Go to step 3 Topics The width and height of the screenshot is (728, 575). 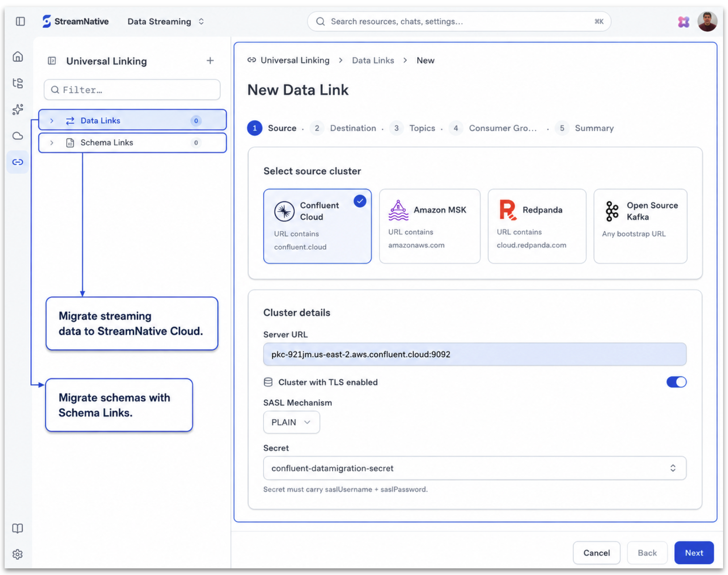[412, 128]
